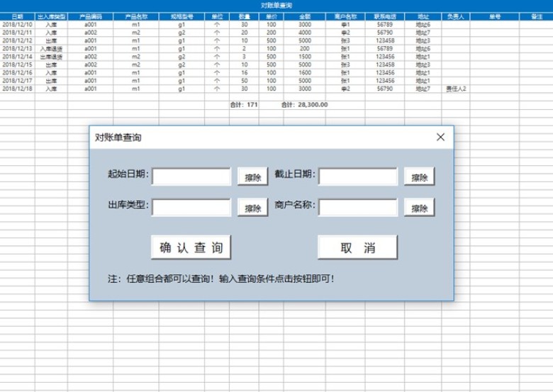Image resolution: width=553 pixels, height=392 pixels.
Task: Select phone 123456 in 2018/12/16 row
Action: point(385,72)
